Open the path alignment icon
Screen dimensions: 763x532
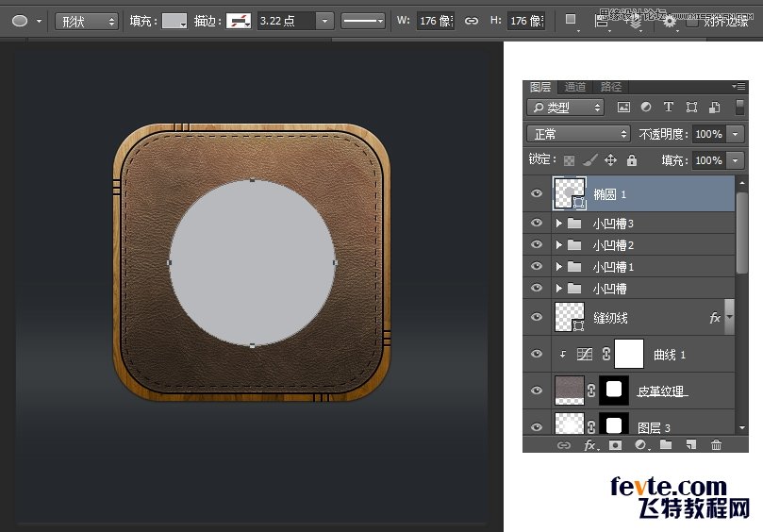[x=602, y=21]
